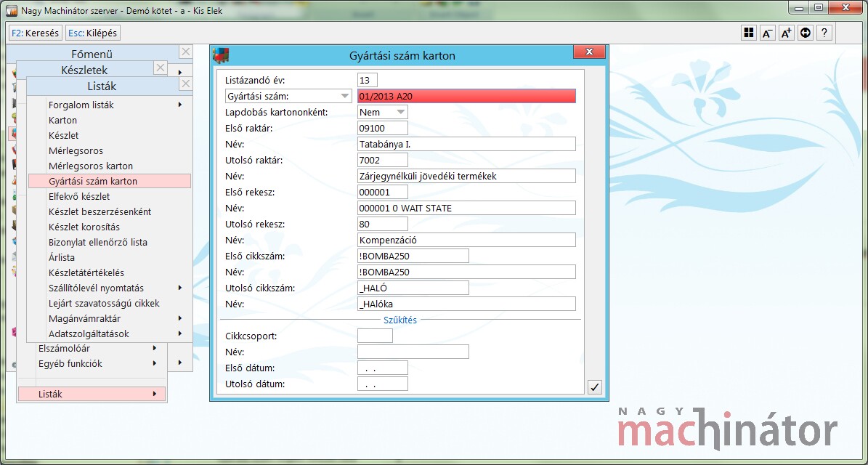Click the Szűkítés section label

point(400,320)
